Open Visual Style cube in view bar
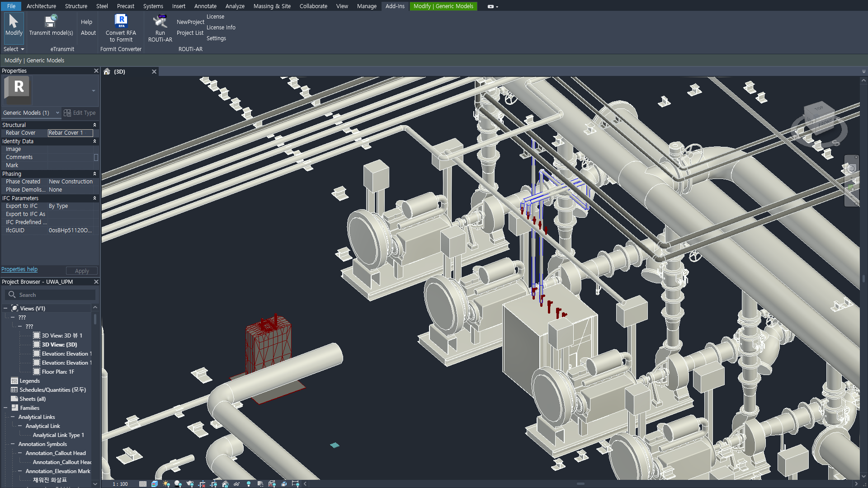This screenshot has width=868, height=488. [x=155, y=484]
